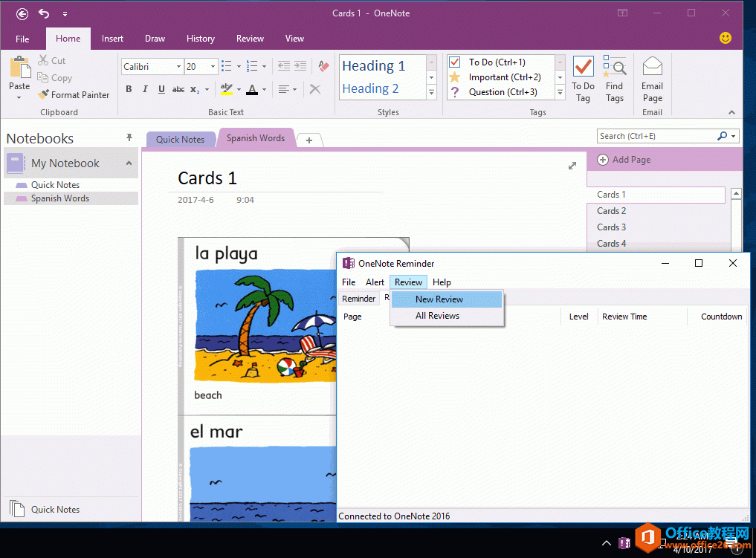The image size is (756, 558).
Task: Open the font size dropdown
Action: coord(213,66)
